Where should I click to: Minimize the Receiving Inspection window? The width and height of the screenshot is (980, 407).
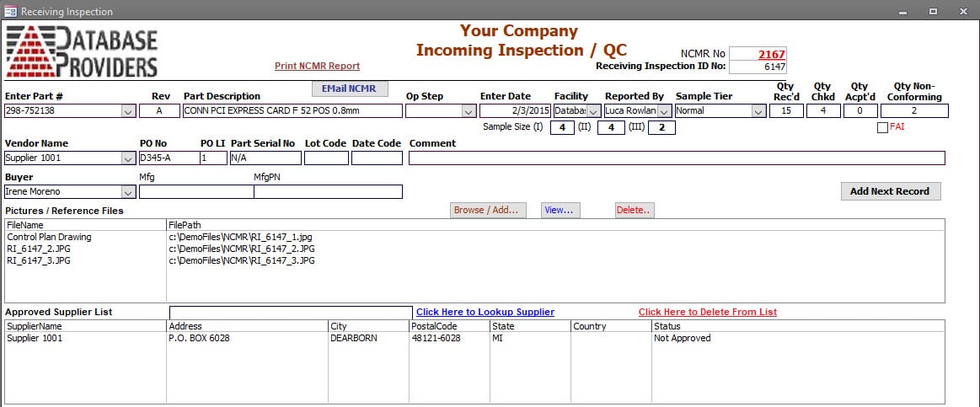tap(902, 11)
